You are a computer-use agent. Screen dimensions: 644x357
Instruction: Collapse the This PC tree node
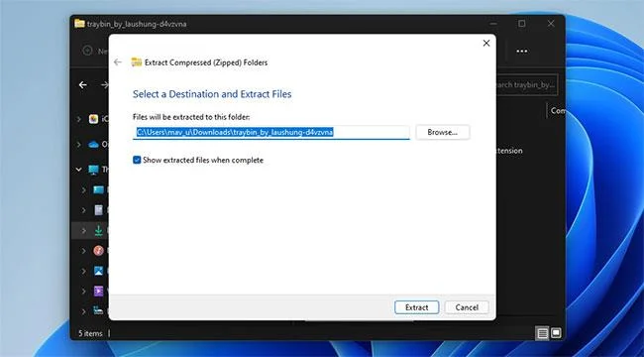[79, 169]
